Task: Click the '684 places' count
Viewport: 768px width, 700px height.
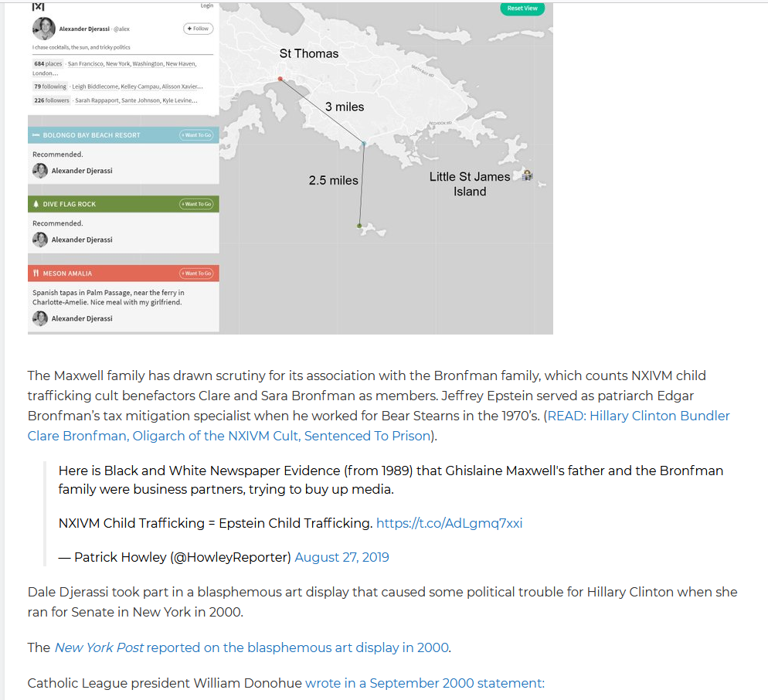Action: tap(48, 63)
